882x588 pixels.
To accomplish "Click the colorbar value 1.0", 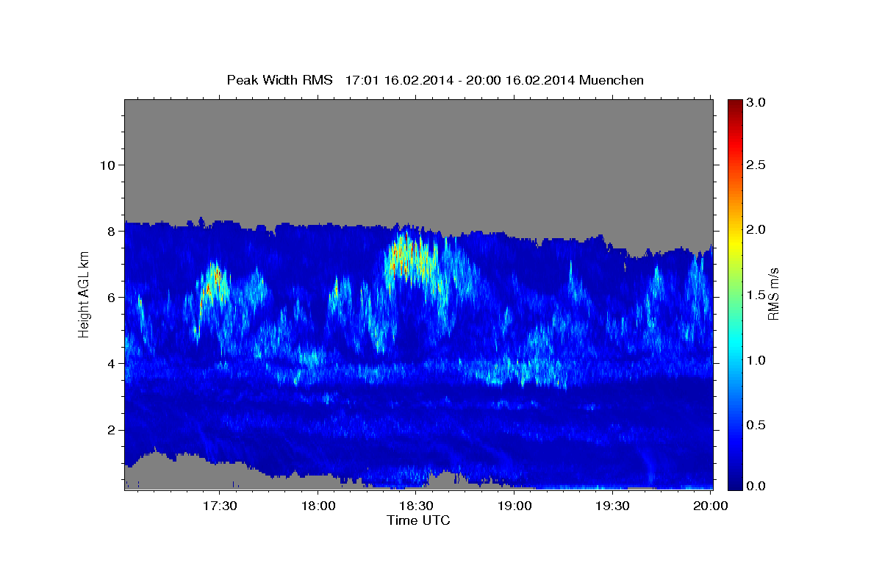I will click(x=756, y=360).
